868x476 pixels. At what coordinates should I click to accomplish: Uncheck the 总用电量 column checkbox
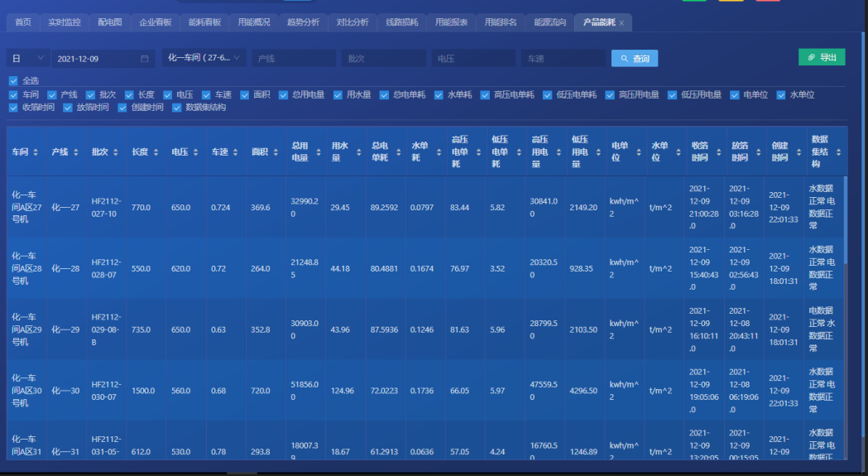(x=283, y=95)
